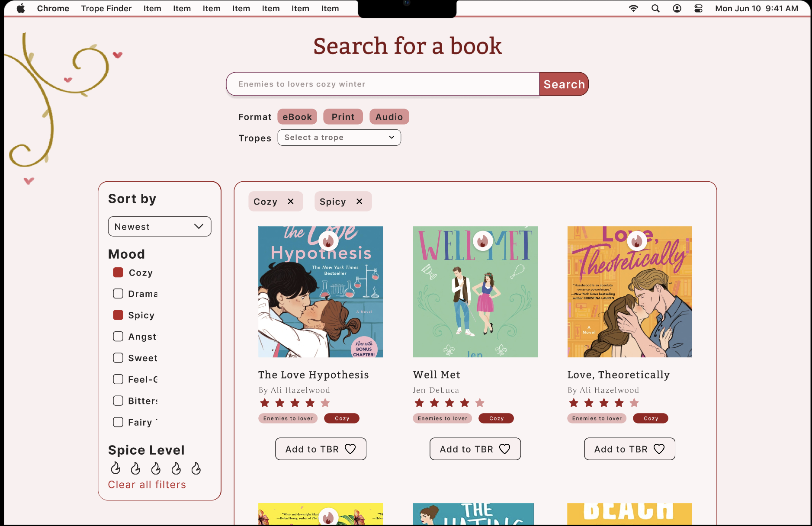Screen dimensions: 812x526
Task: Open the Apple menu
Action: (21, 8)
